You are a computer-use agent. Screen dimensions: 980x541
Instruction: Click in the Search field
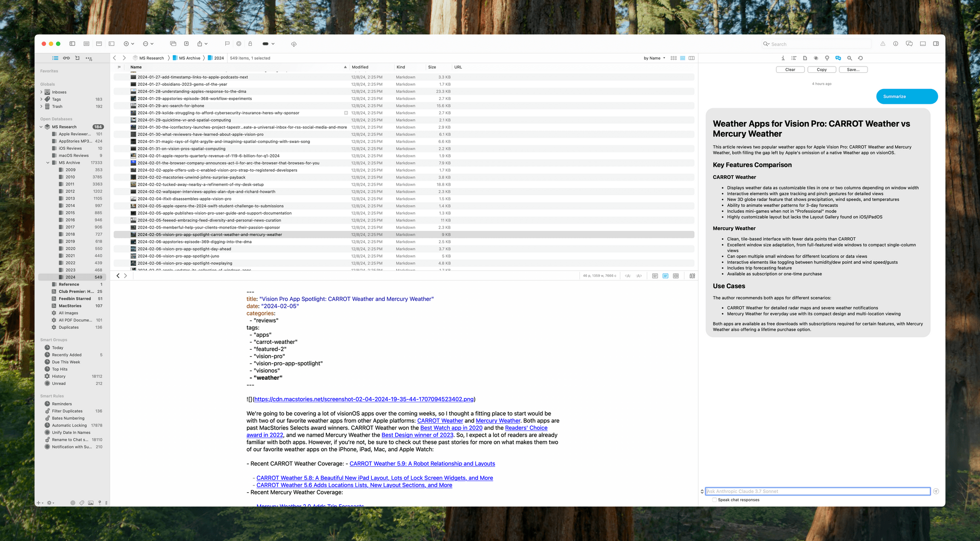pyautogui.click(x=816, y=44)
